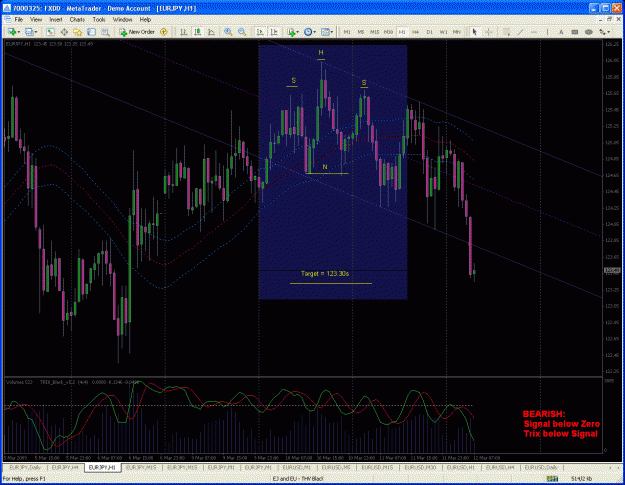Select the D1 timeframe button
This screenshot has width=625, height=485.
(429, 32)
